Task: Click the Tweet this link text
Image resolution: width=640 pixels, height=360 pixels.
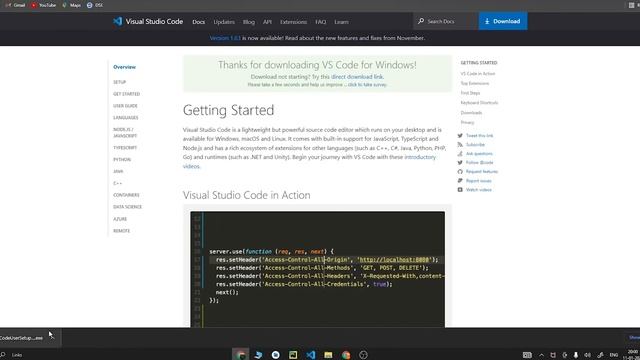Action: 479,136
